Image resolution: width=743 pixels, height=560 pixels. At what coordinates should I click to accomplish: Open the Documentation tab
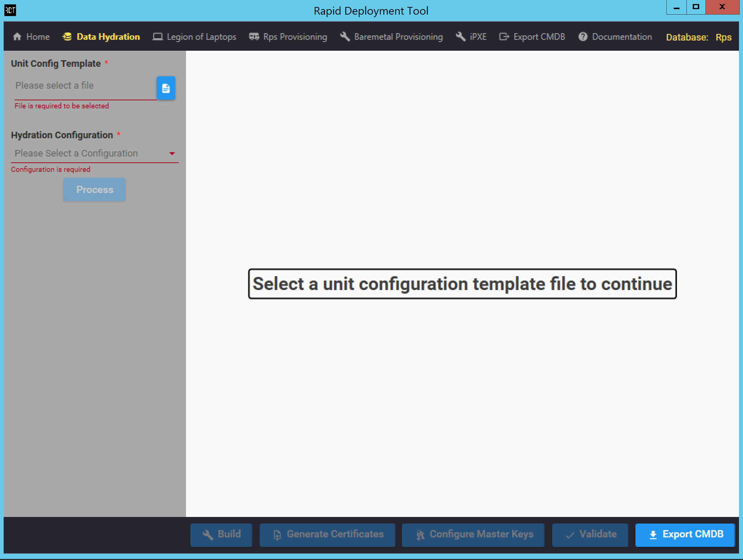pyautogui.click(x=615, y=37)
